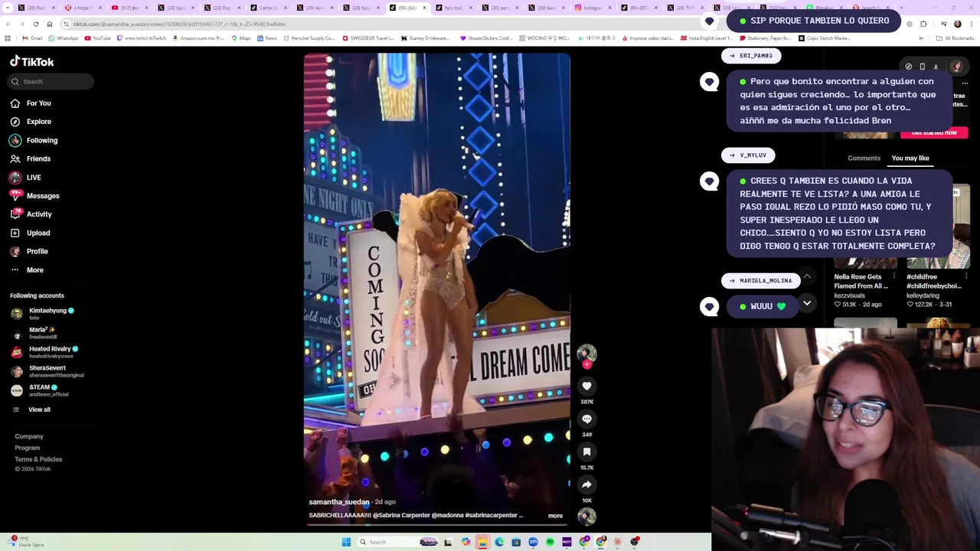Expand the More menu
Screen dimensions: 980x551
[27, 270]
